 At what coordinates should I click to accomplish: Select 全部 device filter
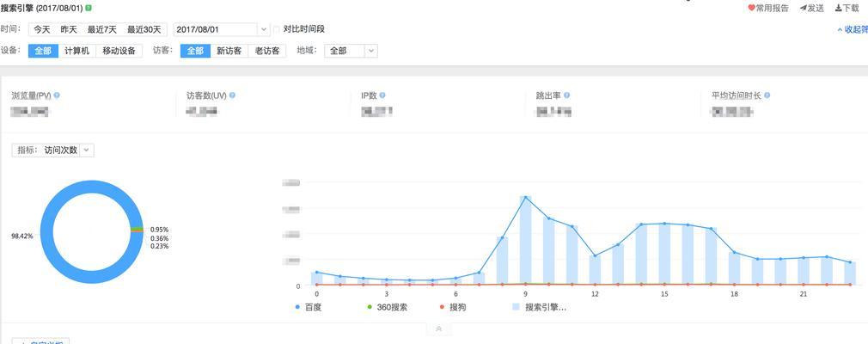click(43, 51)
